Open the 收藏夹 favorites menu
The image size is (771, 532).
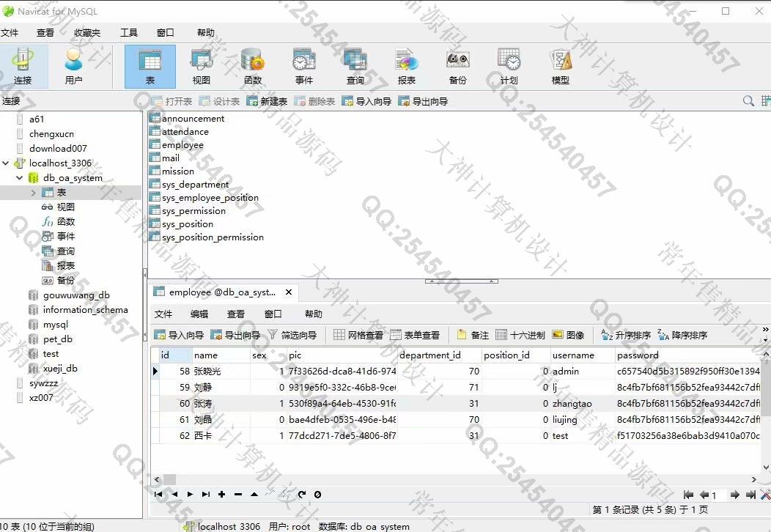pos(87,32)
